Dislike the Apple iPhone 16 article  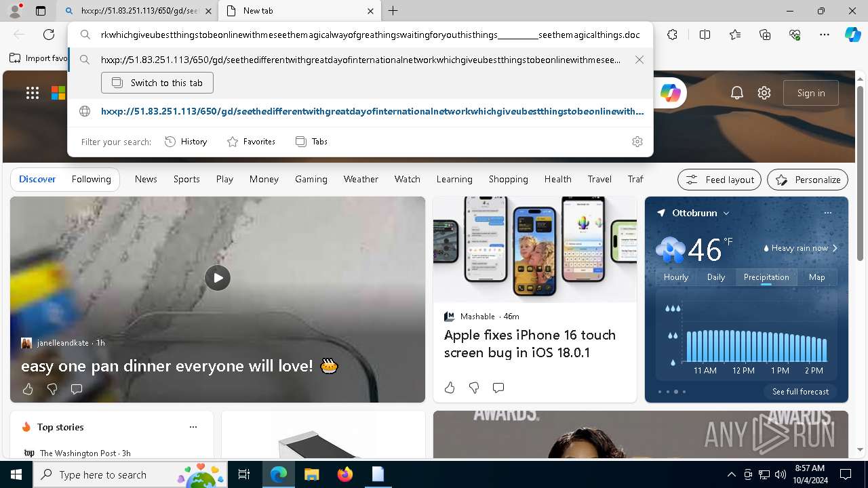pyautogui.click(x=474, y=388)
